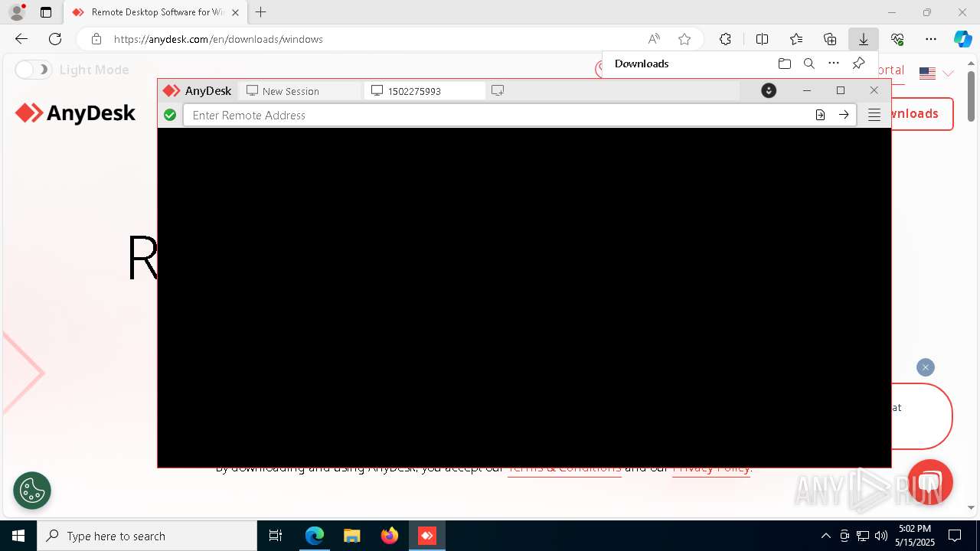This screenshot has height=551, width=980.
Task: Click the Edge Downloads toolbar button
Action: coord(863,39)
